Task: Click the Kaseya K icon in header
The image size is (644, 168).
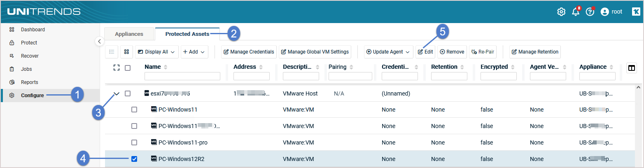Action: click(x=636, y=12)
